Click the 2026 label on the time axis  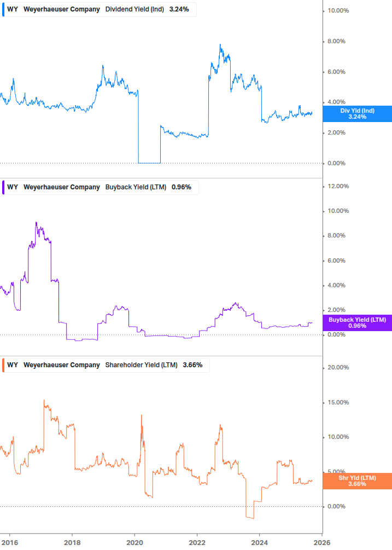[x=321, y=543]
